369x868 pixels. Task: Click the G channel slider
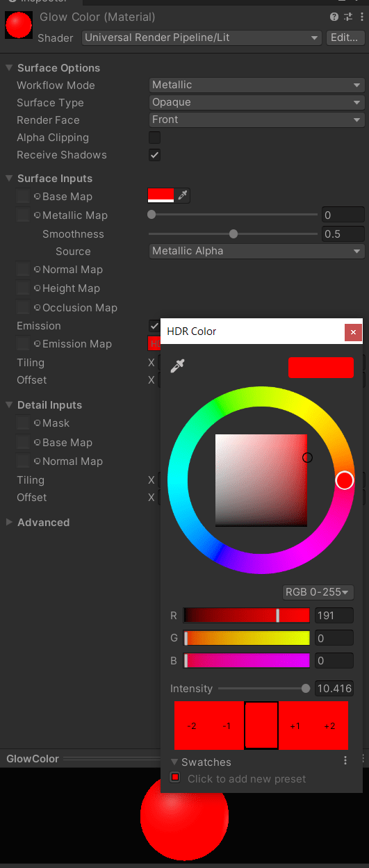[247, 638]
